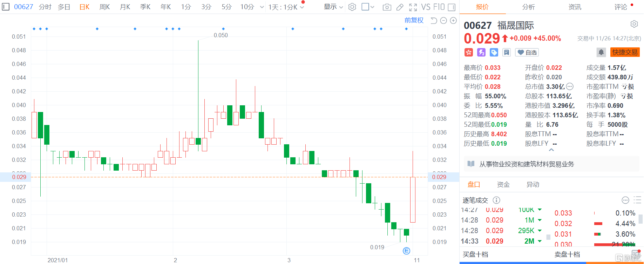Screen dimensions: 644x264
Task: Click the chart screenshot camera icon
Action: (x=387, y=7)
